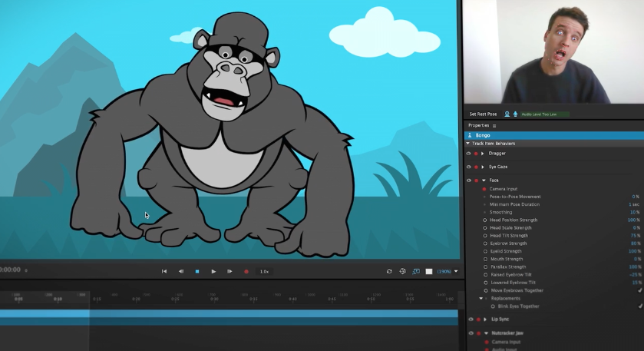Toggle the Face Camera Input arm dot
This screenshot has width=644, height=351.
coord(484,189)
